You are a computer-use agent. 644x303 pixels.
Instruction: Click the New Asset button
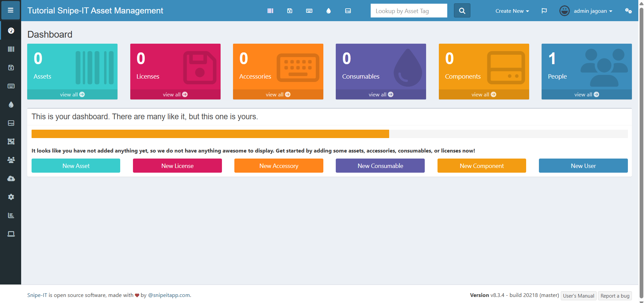(76, 166)
